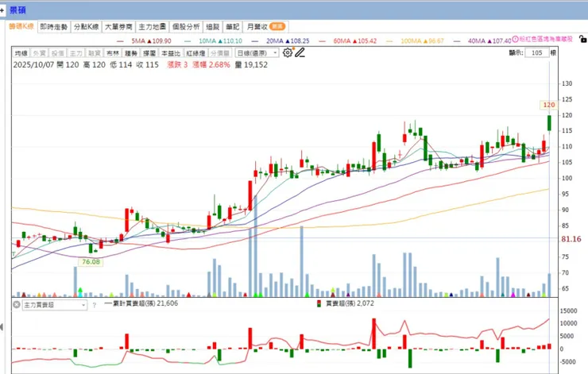Viewport: 588px width, 374px height.
Task: Click the 10MA line color swatch
Action: (x=188, y=41)
